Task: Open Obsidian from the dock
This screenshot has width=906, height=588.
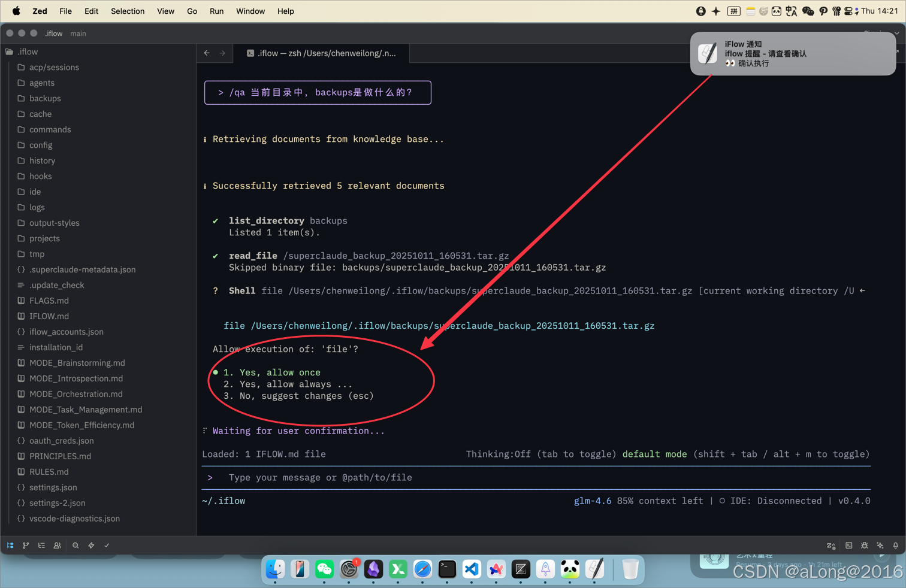Action: 373,569
